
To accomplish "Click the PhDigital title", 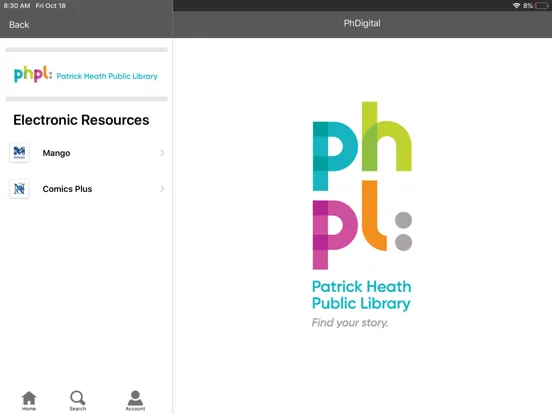I will (362, 23).
